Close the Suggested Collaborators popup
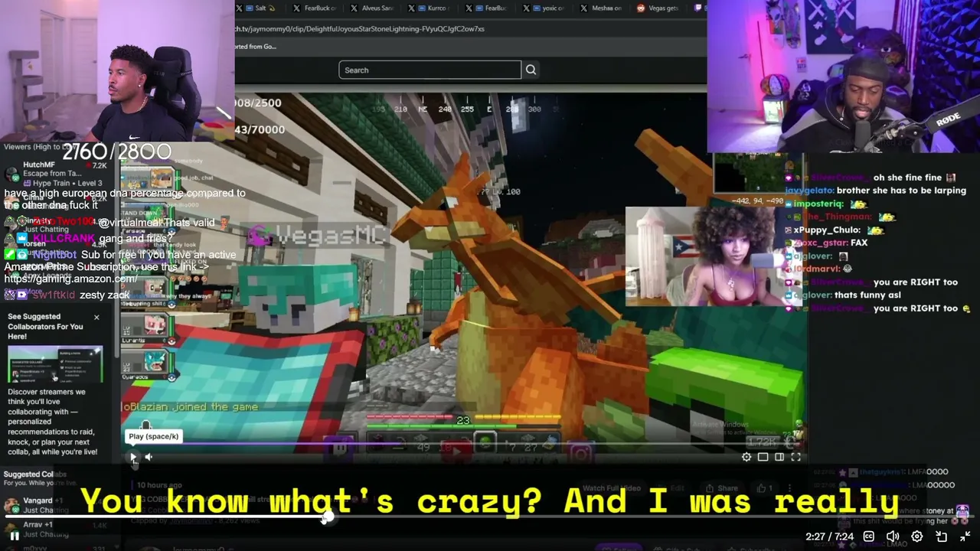 click(96, 317)
